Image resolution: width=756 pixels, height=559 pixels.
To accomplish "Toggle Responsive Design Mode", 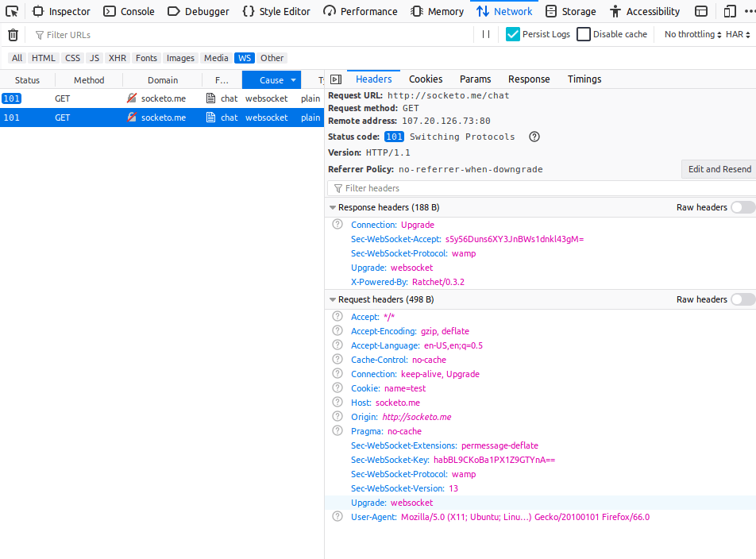I will coord(729,10).
